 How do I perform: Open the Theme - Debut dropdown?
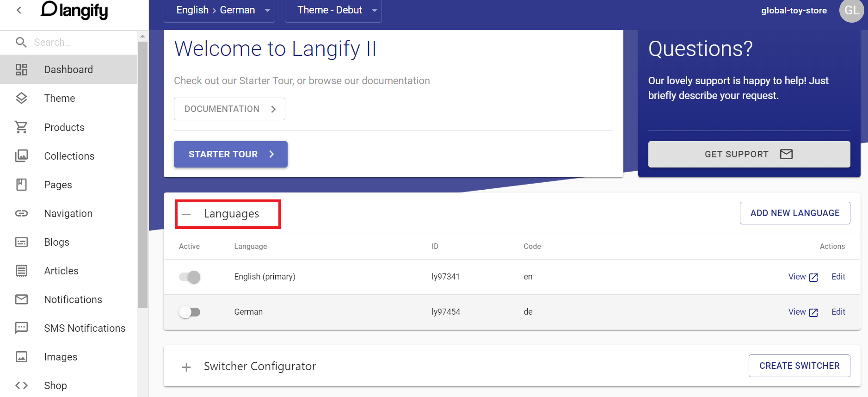(333, 10)
